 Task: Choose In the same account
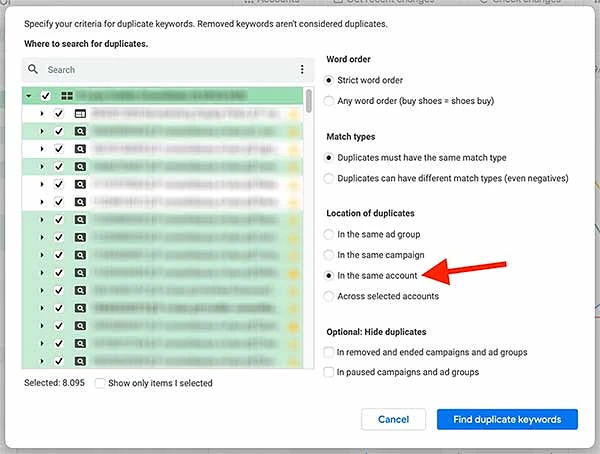tap(328, 276)
